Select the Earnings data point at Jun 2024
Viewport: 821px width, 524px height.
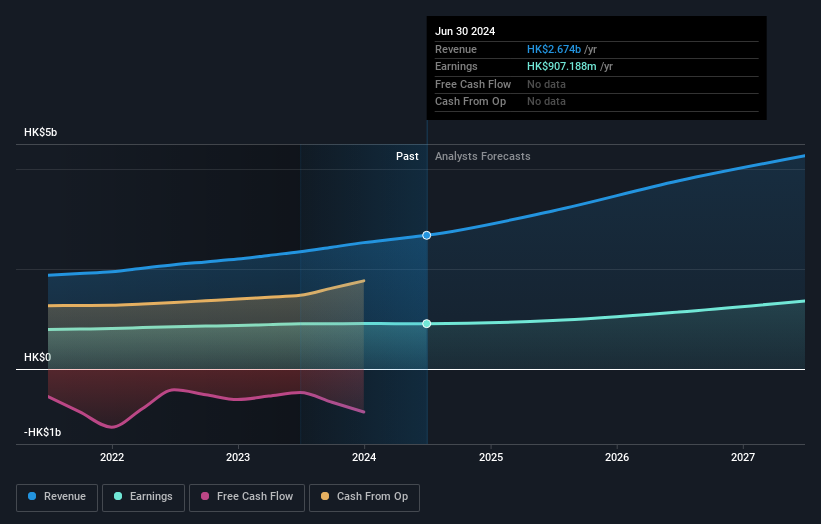coord(427,324)
